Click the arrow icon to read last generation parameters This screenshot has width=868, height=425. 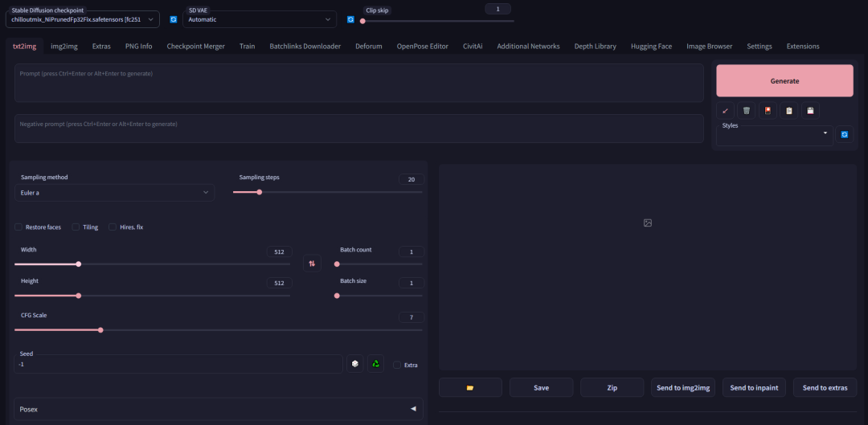pyautogui.click(x=726, y=110)
